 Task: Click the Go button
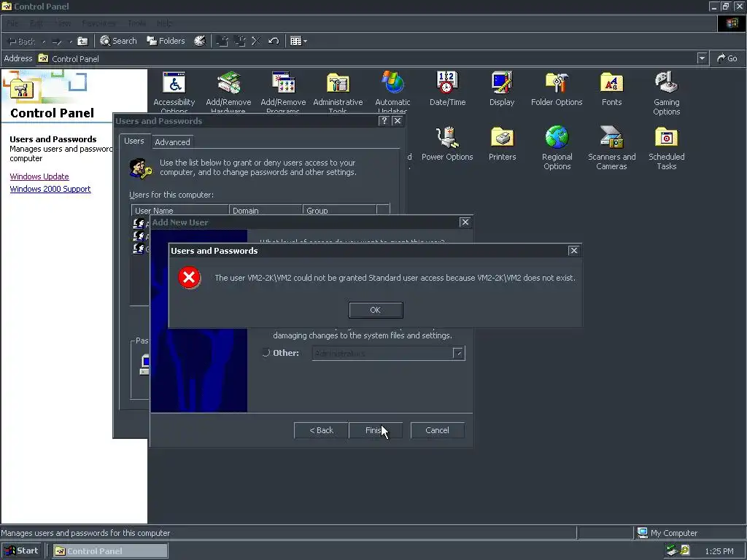tap(727, 58)
